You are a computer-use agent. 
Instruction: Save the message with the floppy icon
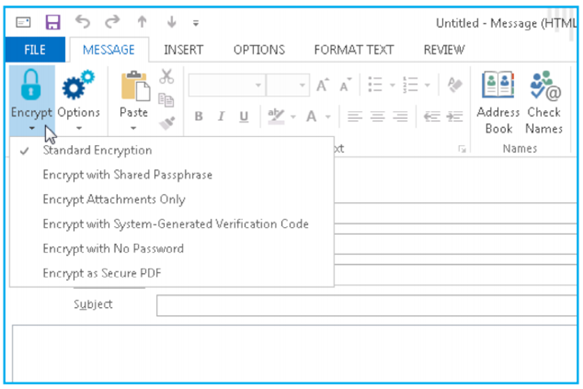click(53, 22)
